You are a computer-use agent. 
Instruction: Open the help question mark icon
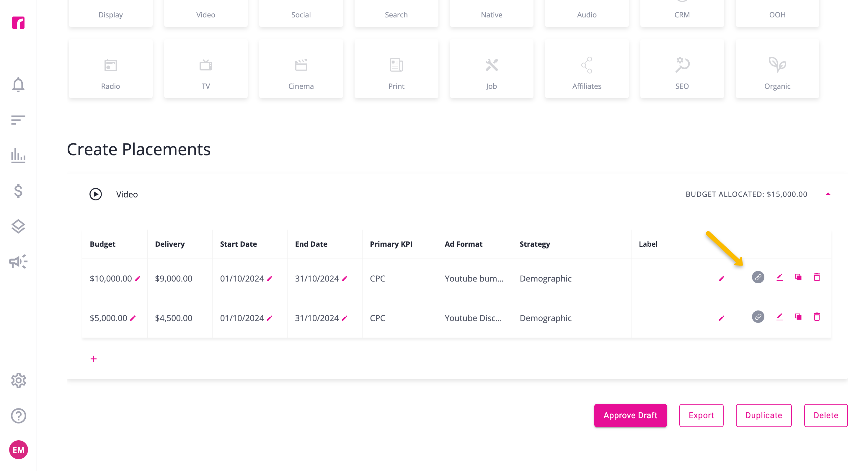18,416
